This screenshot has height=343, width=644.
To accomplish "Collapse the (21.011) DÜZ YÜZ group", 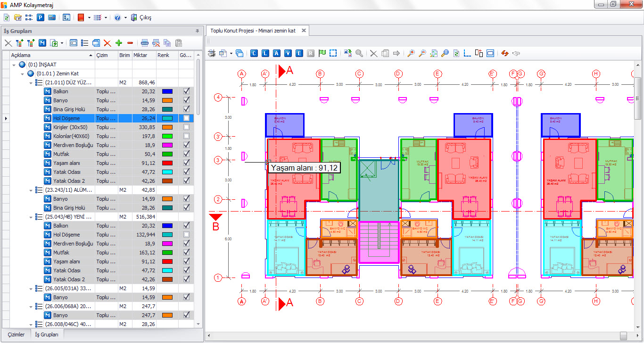I will coord(31,82).
